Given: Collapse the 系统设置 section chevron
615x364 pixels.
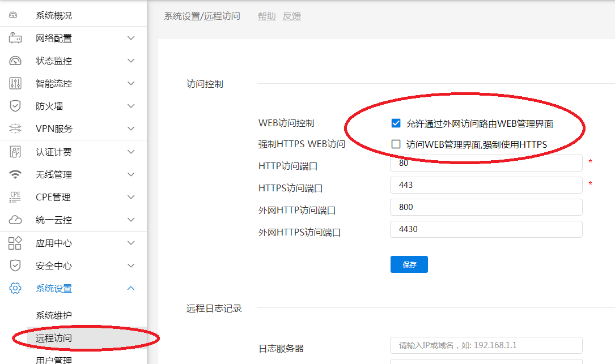Looking at the screenshot, I should (131, 289).
